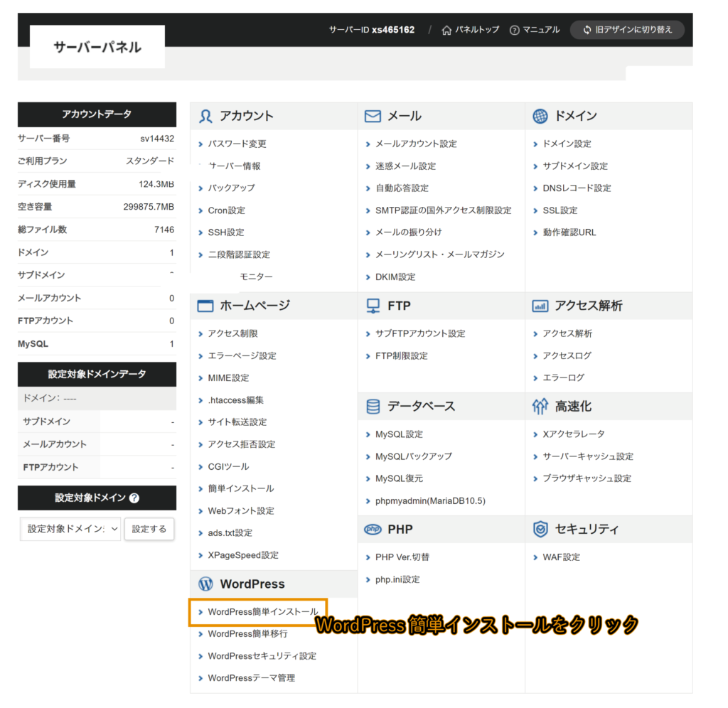Open MySQL設定
The width and height of the screenshot is (728, 708).
click(399, 434)
